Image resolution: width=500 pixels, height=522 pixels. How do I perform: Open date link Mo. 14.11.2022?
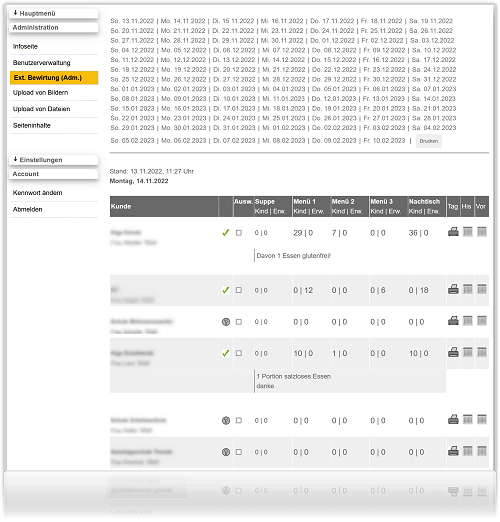tap(183, 21)
